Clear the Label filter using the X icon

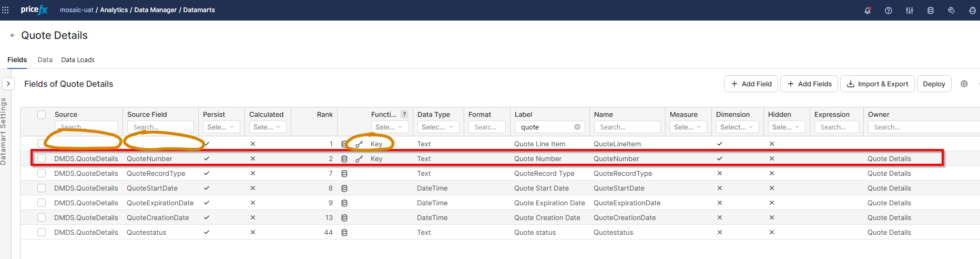[577, 127]
